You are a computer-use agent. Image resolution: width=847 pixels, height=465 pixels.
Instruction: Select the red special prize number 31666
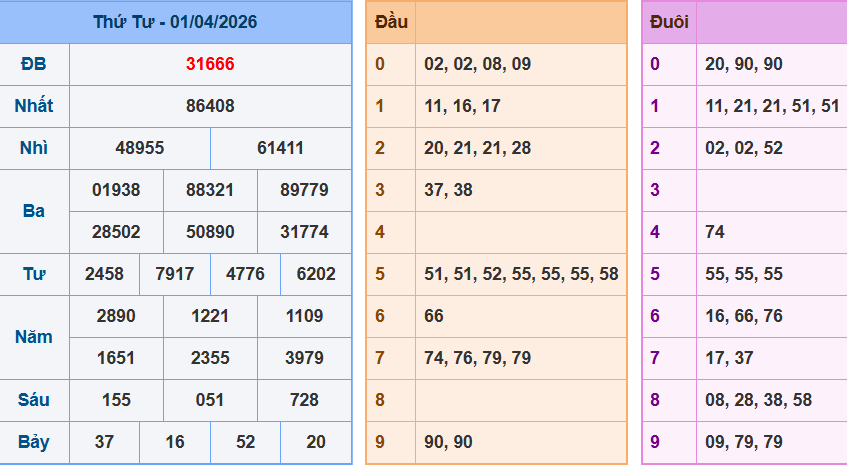point(210,64)
